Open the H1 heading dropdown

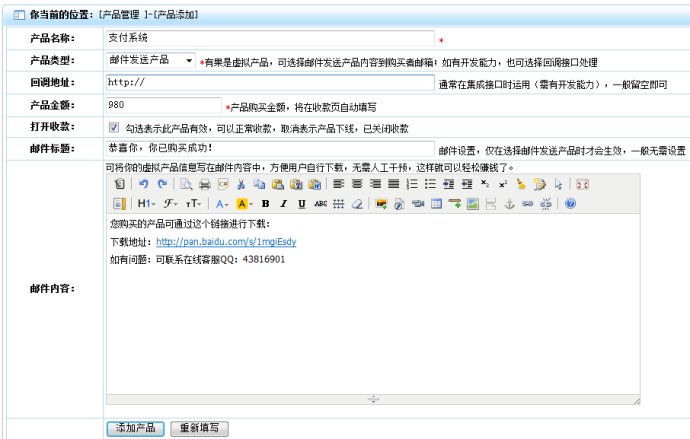tap(147, 203)
